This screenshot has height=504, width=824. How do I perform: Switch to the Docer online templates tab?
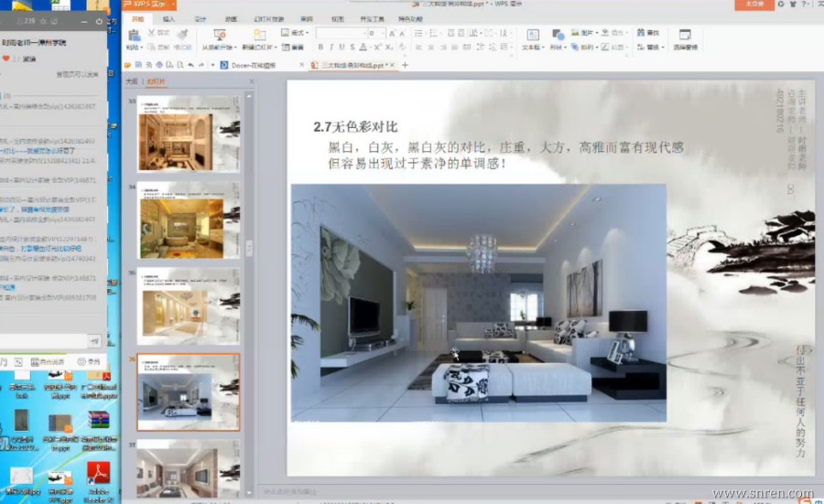point(253,65)
